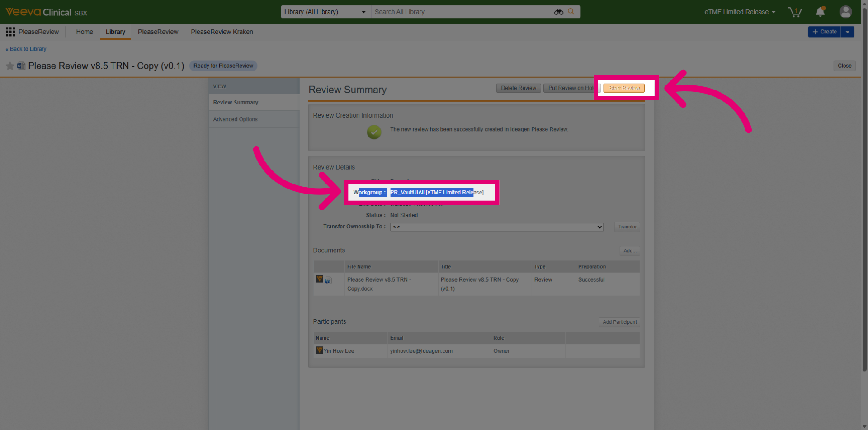Click the workgroup value PR_VaultUIAll

pos(437,193)
